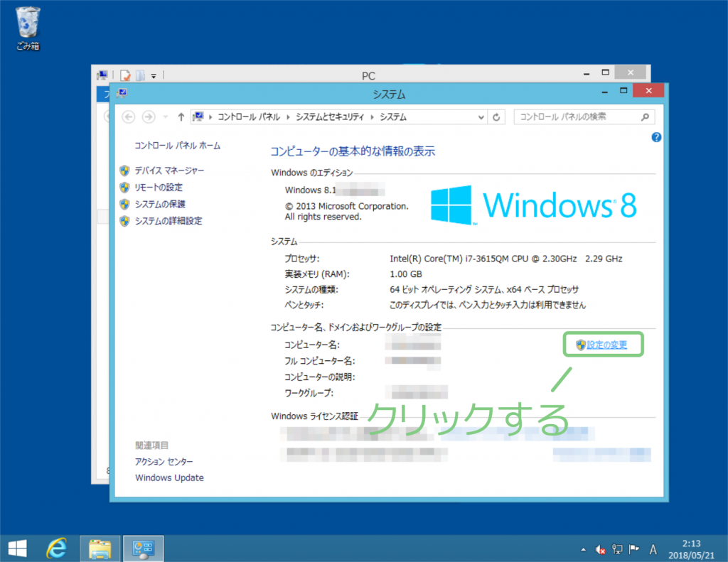Image resolution: width=728 pixels, height=562 pixels.
Task: Click the PC window system icon
Action: tap(102, 75)
